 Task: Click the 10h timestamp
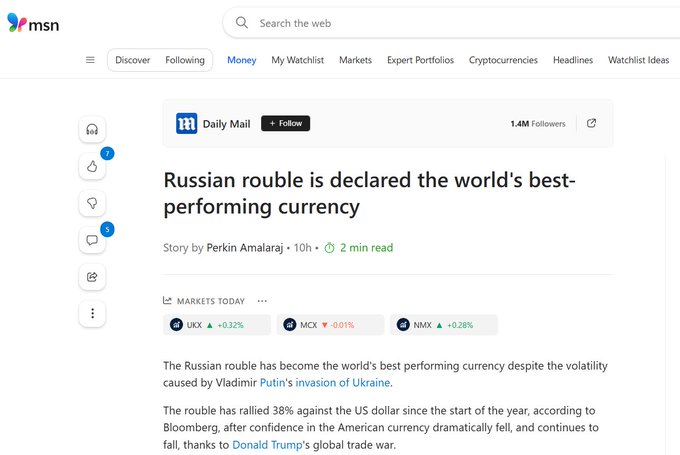coord(303,248)
